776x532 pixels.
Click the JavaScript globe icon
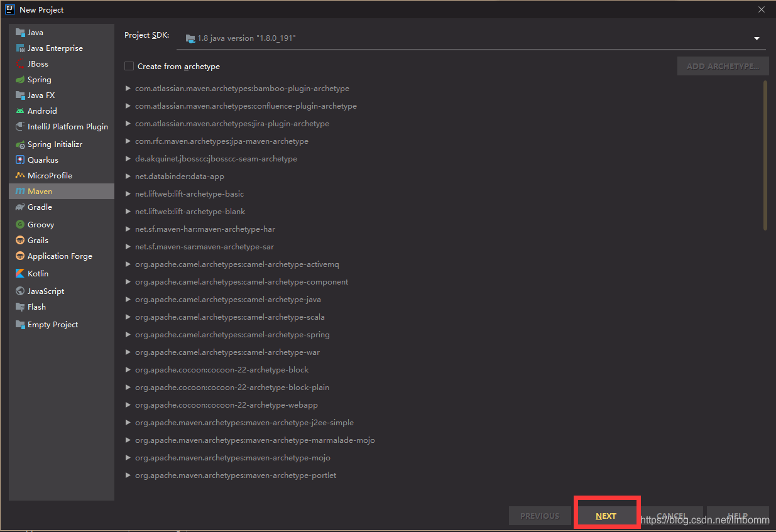point(20,291)
